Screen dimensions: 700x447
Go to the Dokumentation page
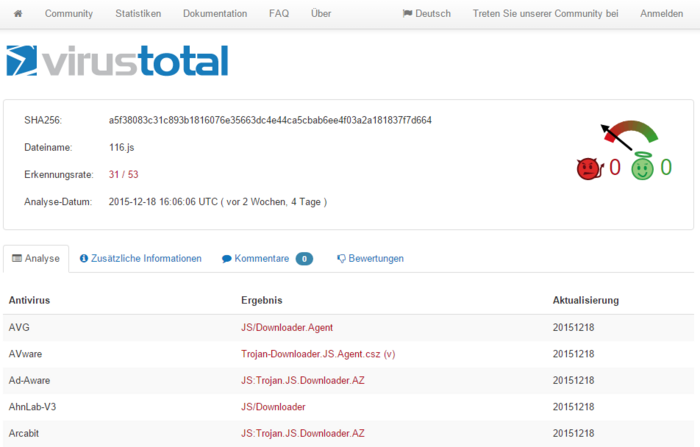coord(215,14)
